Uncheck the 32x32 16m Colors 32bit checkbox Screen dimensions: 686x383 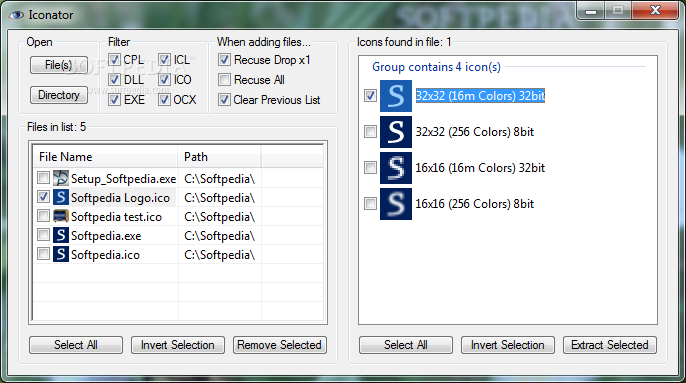tap(370, 95)
